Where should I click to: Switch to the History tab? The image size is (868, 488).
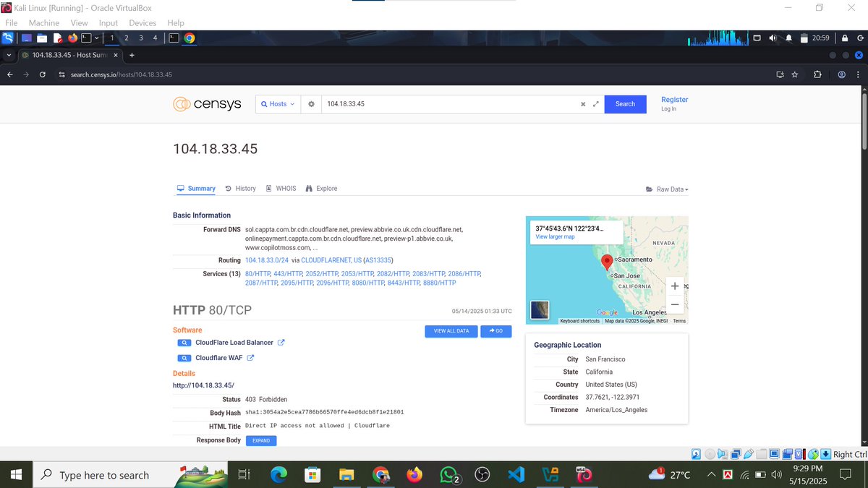click(x=241, y=189)
